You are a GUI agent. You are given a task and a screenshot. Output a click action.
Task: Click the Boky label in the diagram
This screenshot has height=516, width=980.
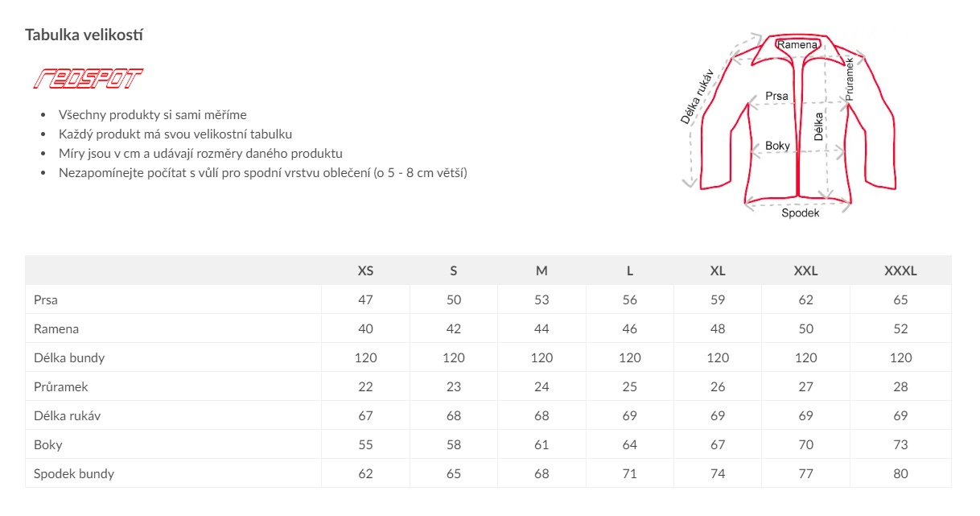click(777, 147)
